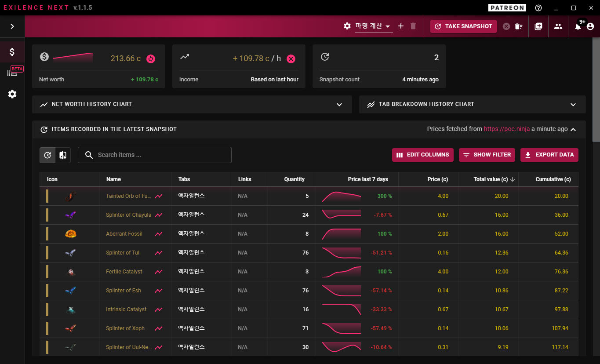Sort by the Price (c) column header
The width and height of the screenshot is (600, 364).
pyautogui.click(x=438, y=179)
